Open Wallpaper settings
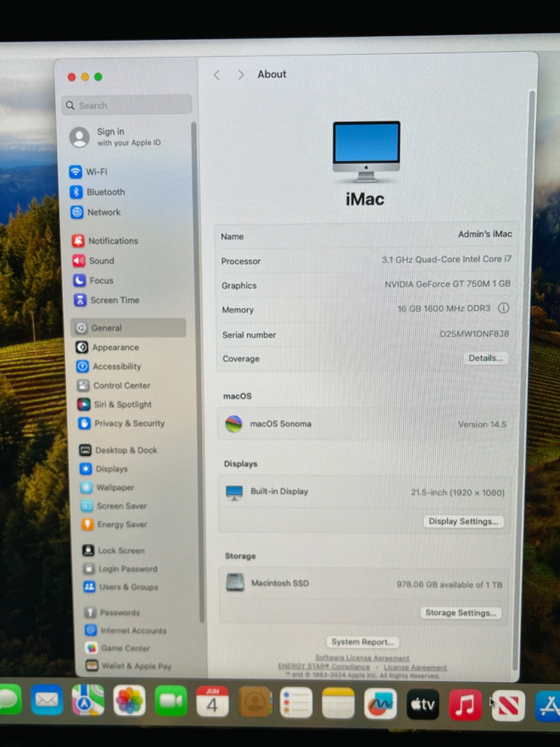Screen dimensions: 560x747 pos(108,487)
